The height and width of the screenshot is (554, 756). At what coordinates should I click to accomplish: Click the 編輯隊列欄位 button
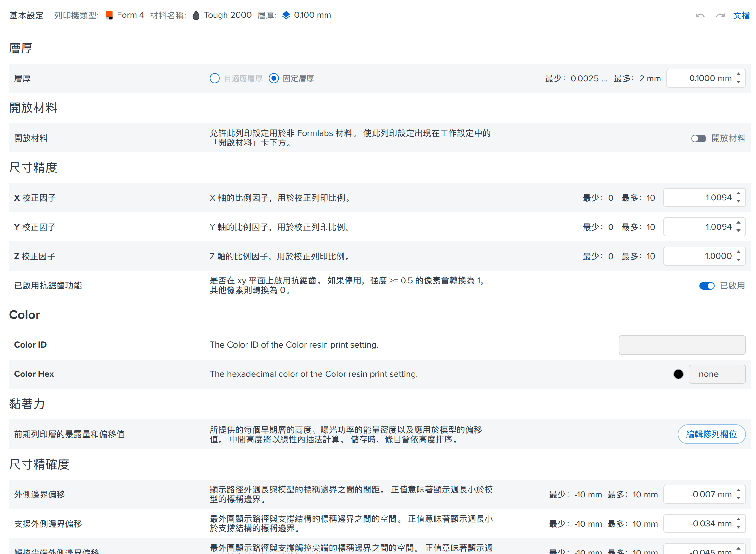pyautogui.click(x=712, y=434)
